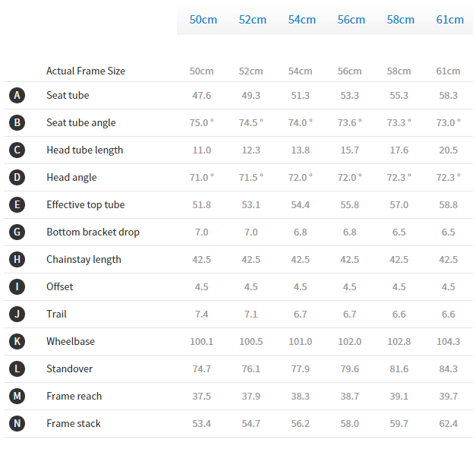Select the 61cm size tab
This screenshot has height=449, width=476.
[x=449, y=20]
